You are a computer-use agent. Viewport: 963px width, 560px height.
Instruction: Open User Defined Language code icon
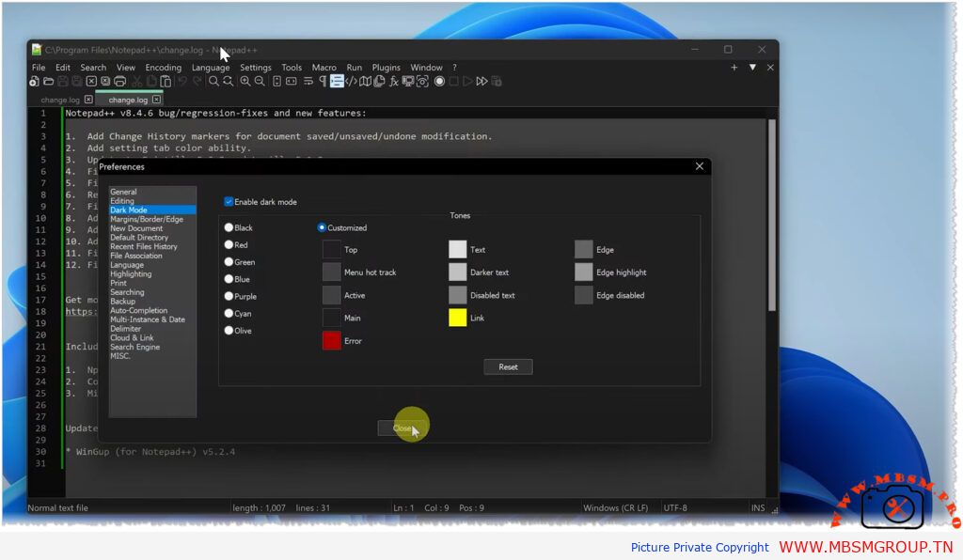click(x=351, y=82)
